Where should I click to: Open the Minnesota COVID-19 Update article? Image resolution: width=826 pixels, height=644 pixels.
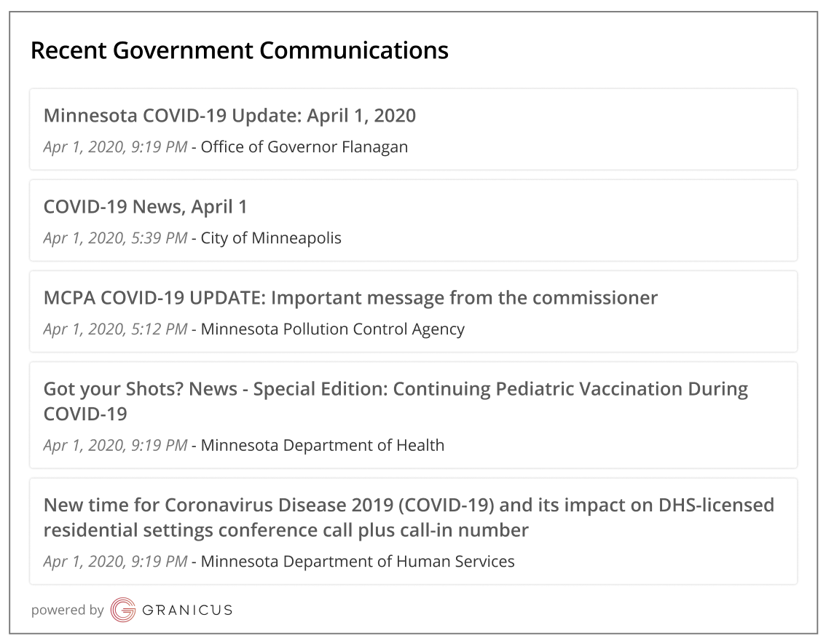229,115
